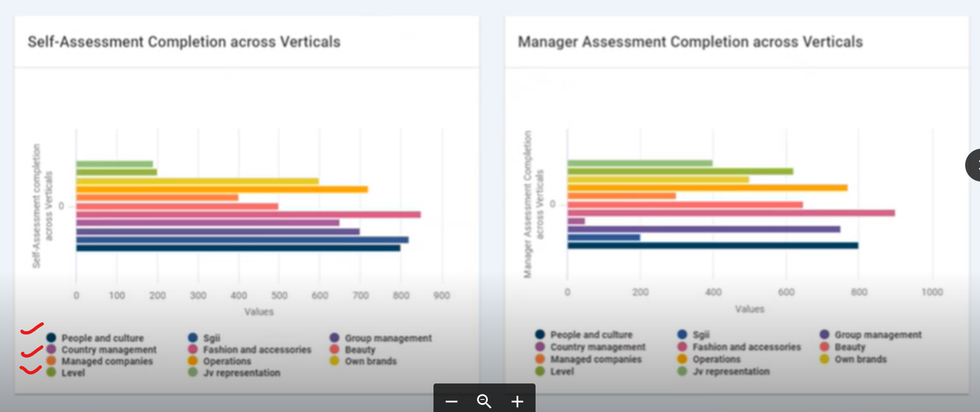Select Manager Assessment Completion across Verticals title
The width and height of the screenshot is (980, 412).
[x=690, y=42]
